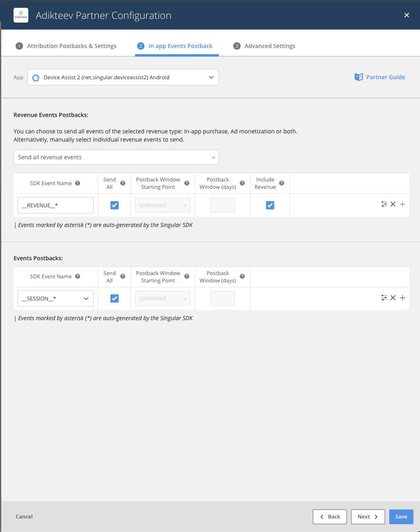
Task: Delete the __SESSION__* event row
Action: tap(393, 298)
